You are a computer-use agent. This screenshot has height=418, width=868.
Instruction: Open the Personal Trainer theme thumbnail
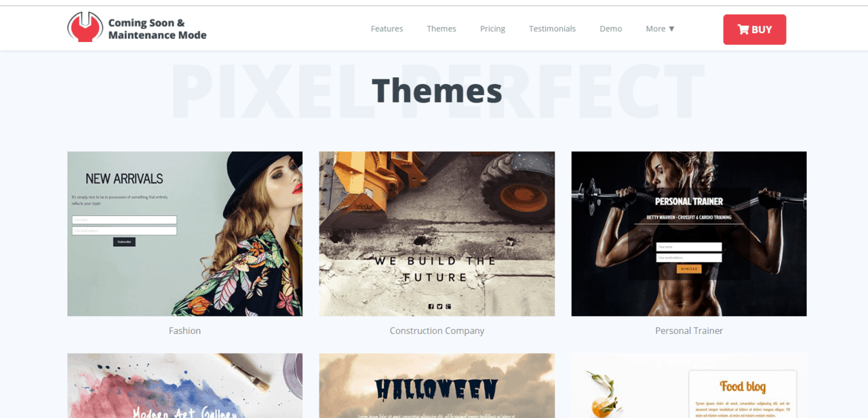689,233
